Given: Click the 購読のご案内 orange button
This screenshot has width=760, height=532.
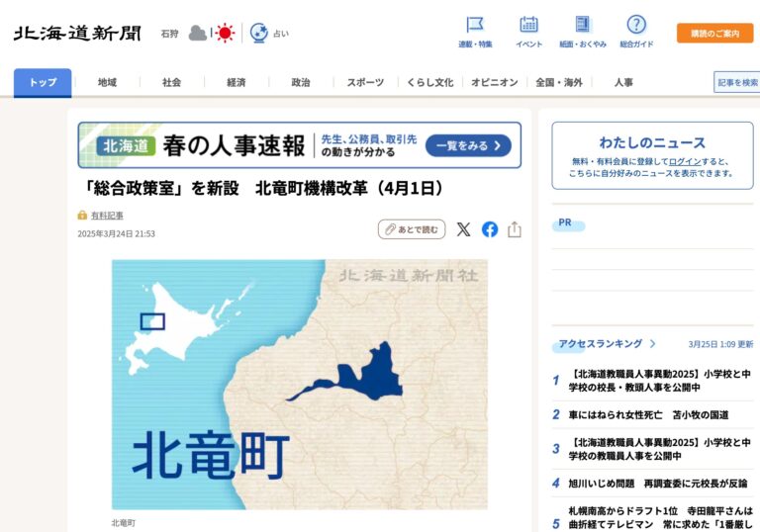Looking at the screenshot, I should point(714,34).
